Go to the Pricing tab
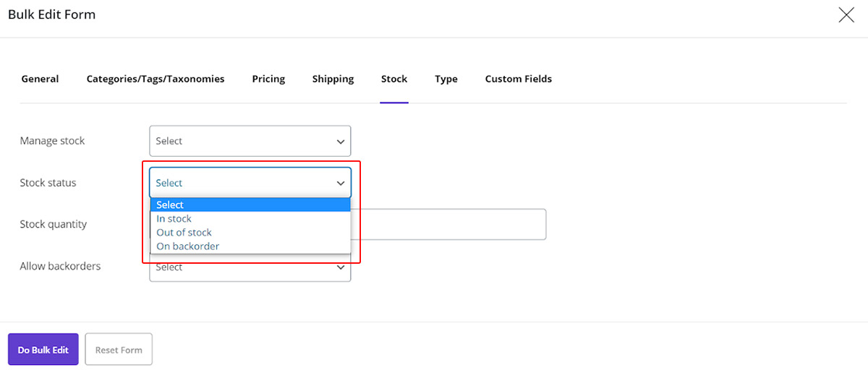Viewport: 868px width, 370px height. point(268,79)
